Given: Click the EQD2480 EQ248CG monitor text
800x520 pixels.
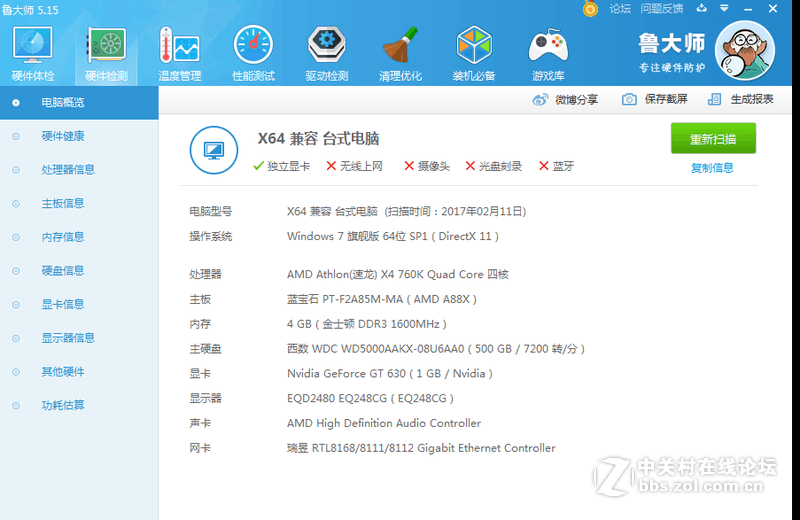Looking at the screenshot, I should [370, 399].
